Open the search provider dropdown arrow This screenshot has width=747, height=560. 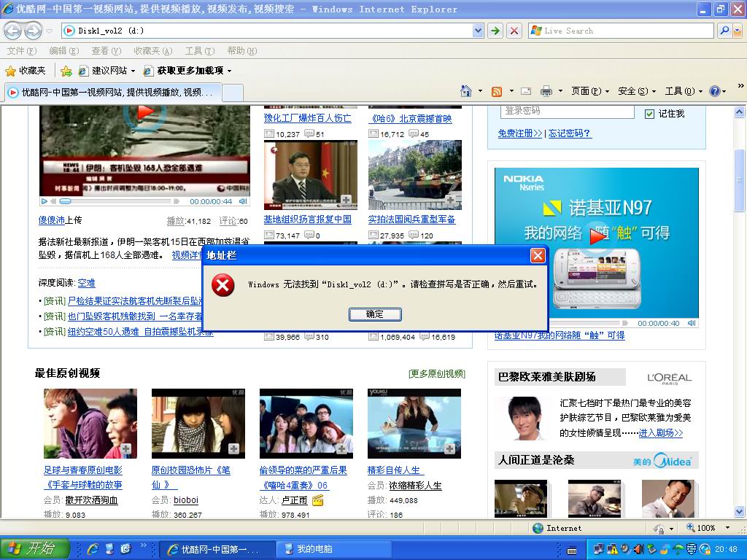(x=738, y=31)
